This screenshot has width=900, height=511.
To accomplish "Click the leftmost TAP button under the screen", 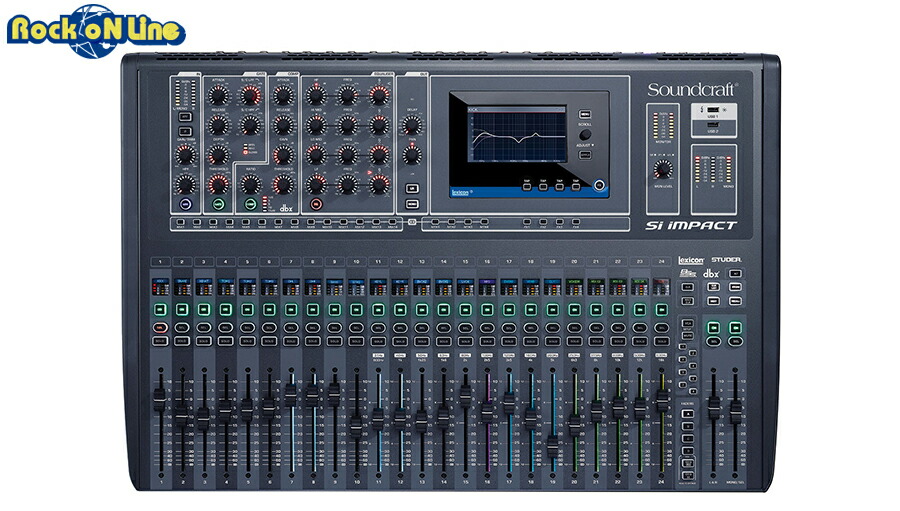I will 526,186.
